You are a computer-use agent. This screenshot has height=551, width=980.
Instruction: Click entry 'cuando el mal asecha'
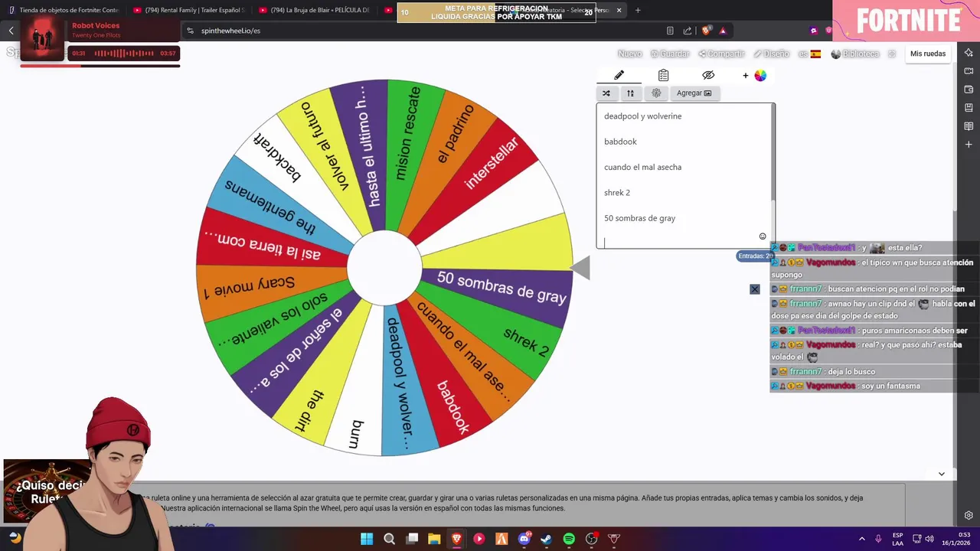642,167
